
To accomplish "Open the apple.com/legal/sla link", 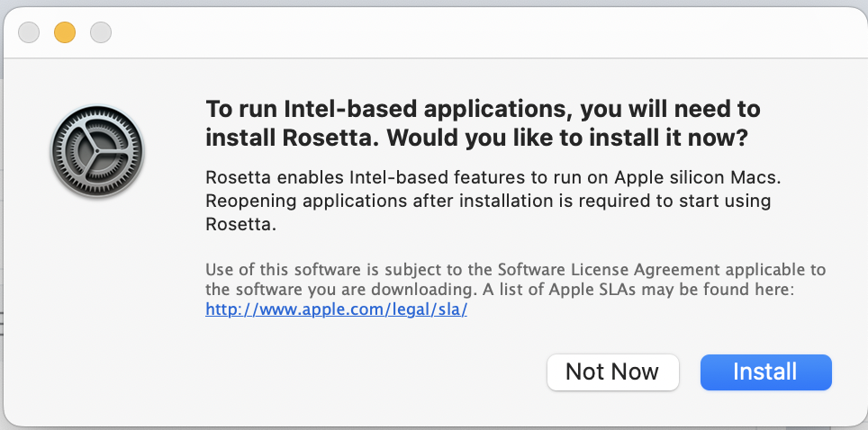I will click(336, 309).
